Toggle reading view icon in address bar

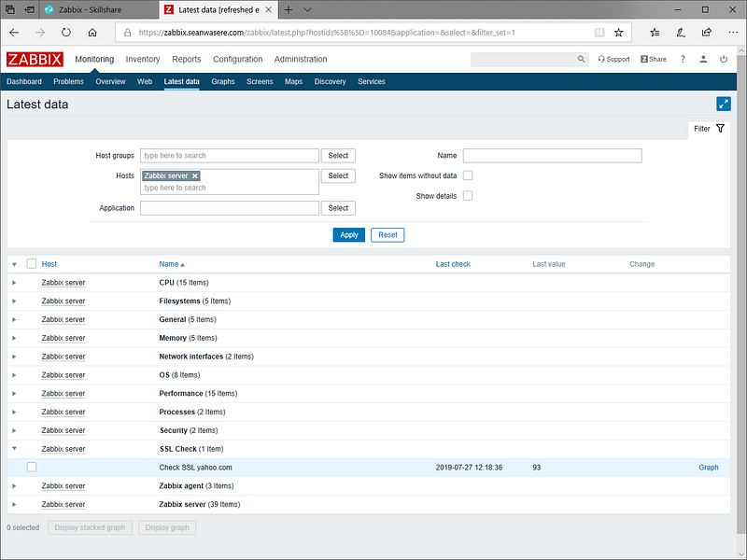(599, 33)
